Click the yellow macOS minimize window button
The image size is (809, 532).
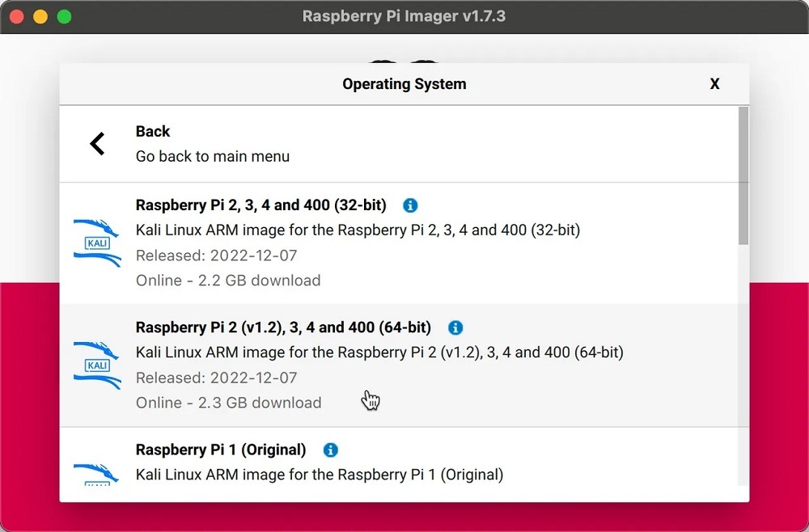pyautogui.click(x=40, y=16)
